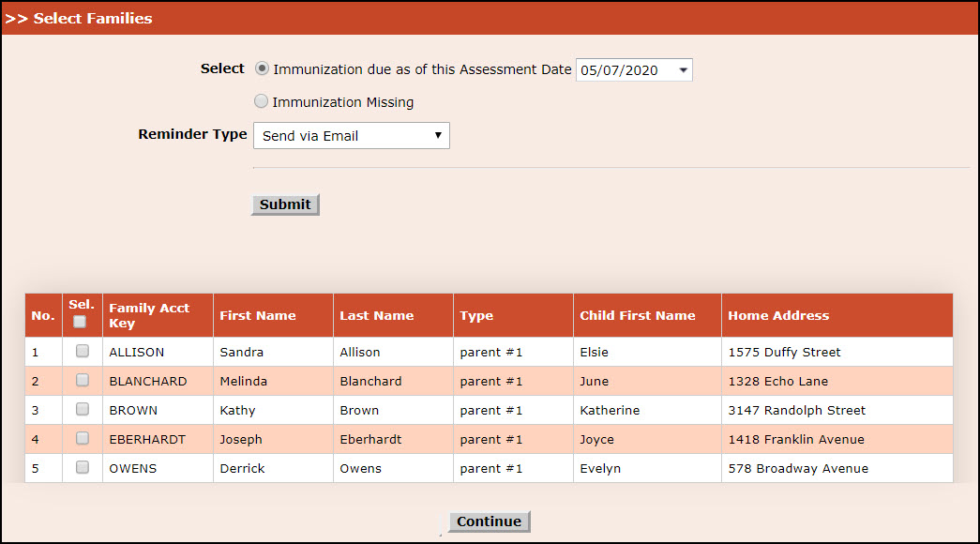Click the First Name column header
980x544 pixels.
257,316
